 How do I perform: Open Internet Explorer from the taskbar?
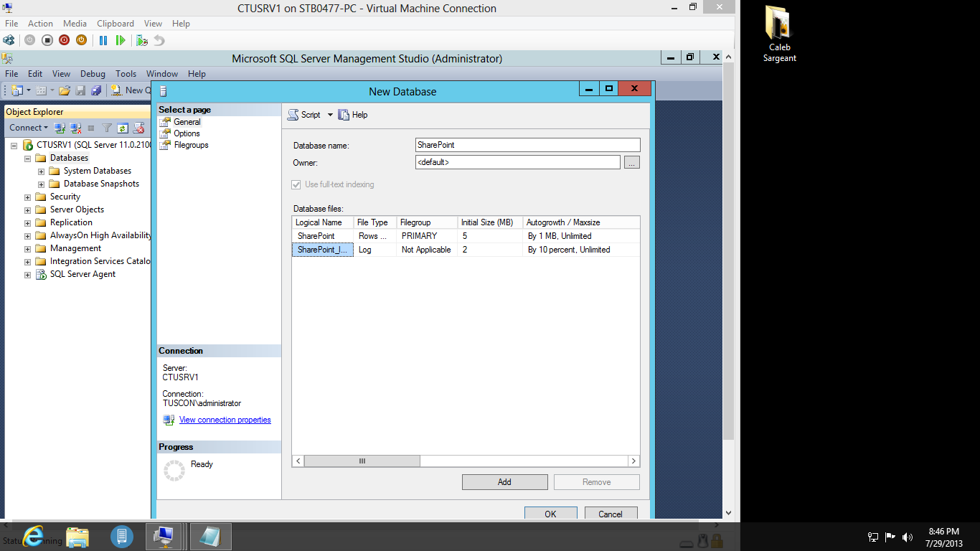[x=33, y=536]
